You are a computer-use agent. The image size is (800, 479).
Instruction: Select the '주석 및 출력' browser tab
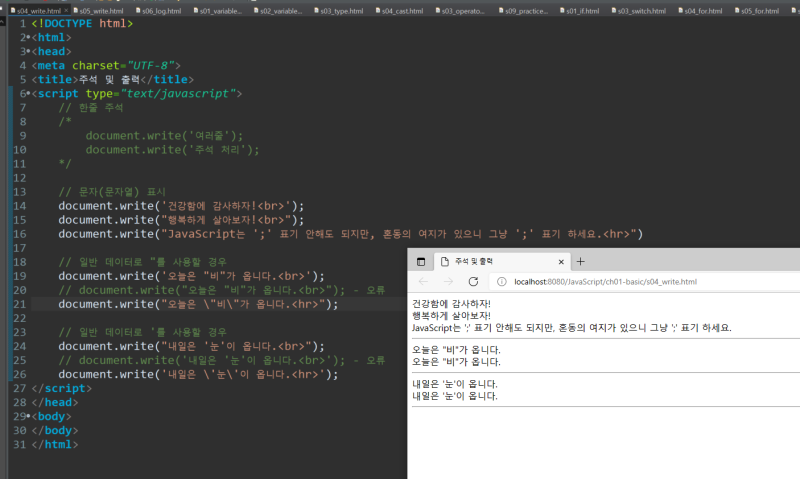[x=503, y=262]
